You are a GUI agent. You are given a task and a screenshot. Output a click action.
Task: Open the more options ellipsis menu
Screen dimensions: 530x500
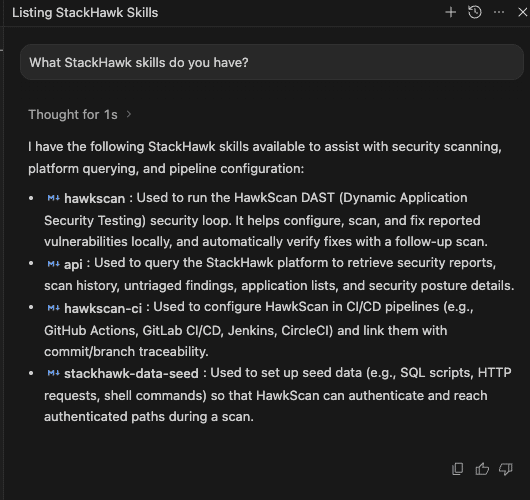point(499,13)
